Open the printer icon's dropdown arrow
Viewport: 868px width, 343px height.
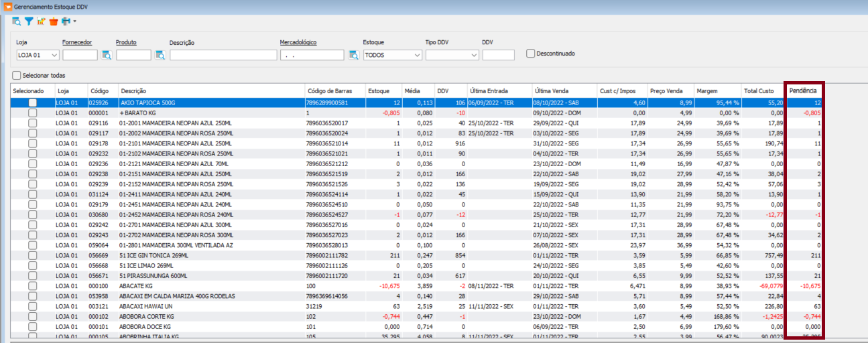click(74, 21)
